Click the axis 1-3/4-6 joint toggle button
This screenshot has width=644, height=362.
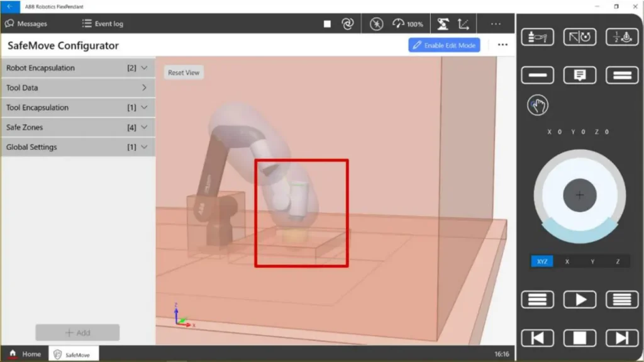[x=622, y=37]
